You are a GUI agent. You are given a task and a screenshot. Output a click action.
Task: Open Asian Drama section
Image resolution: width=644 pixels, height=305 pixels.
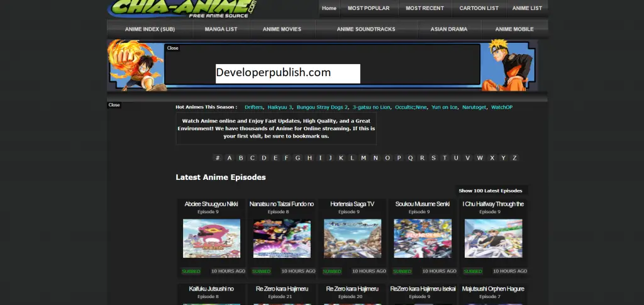coord(449,29)
